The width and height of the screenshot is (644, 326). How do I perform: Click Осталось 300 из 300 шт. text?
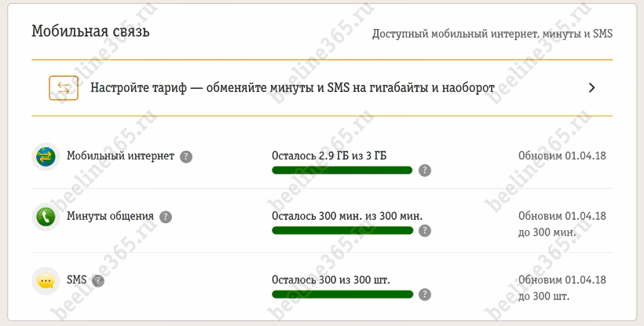(x=331, y=280)
